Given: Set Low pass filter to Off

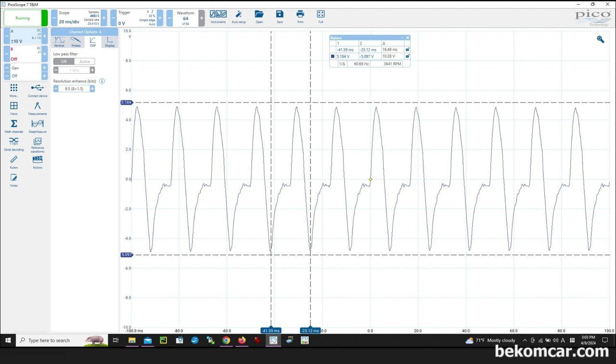Looking at the screenshot, I should tap(64, 62).
